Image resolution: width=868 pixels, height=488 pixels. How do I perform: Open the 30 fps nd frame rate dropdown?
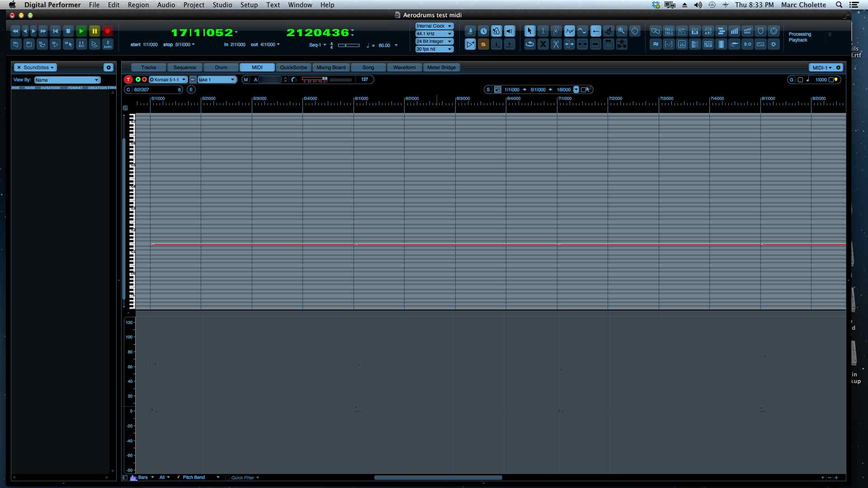434,49
